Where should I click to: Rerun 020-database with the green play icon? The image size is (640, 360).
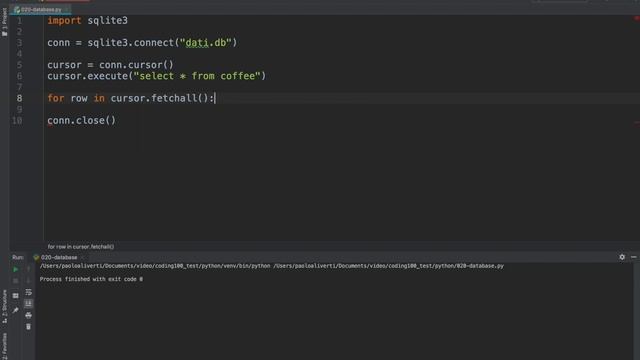click(16, 269)
